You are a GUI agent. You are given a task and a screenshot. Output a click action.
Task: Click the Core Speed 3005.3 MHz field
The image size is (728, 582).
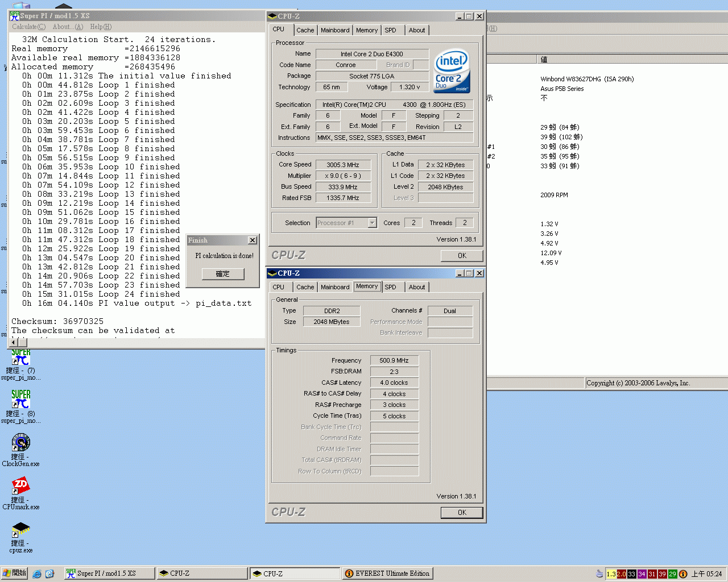[x=343, y=165]
